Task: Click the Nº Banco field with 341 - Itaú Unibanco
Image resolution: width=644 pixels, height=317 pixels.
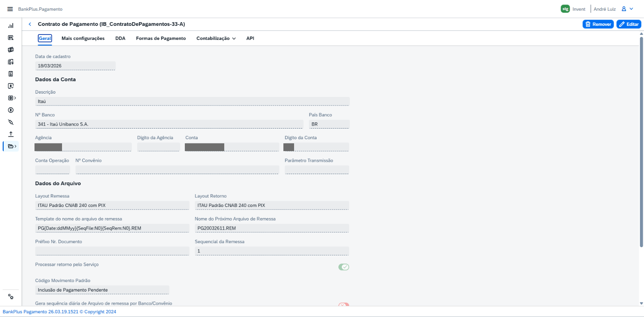Action: [x=169, y=124]
